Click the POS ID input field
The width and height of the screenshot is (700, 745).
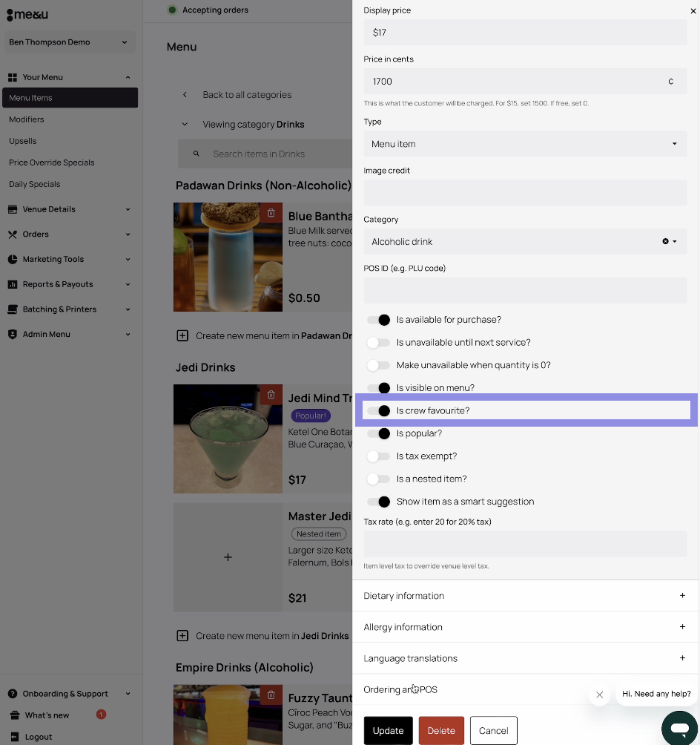[525, 290]
